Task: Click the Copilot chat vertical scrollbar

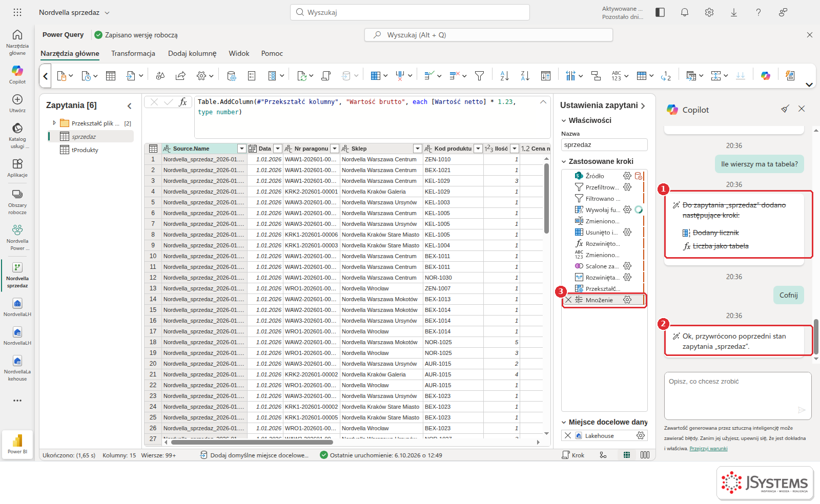Action: pyautogui.click(x=816, y=335)
